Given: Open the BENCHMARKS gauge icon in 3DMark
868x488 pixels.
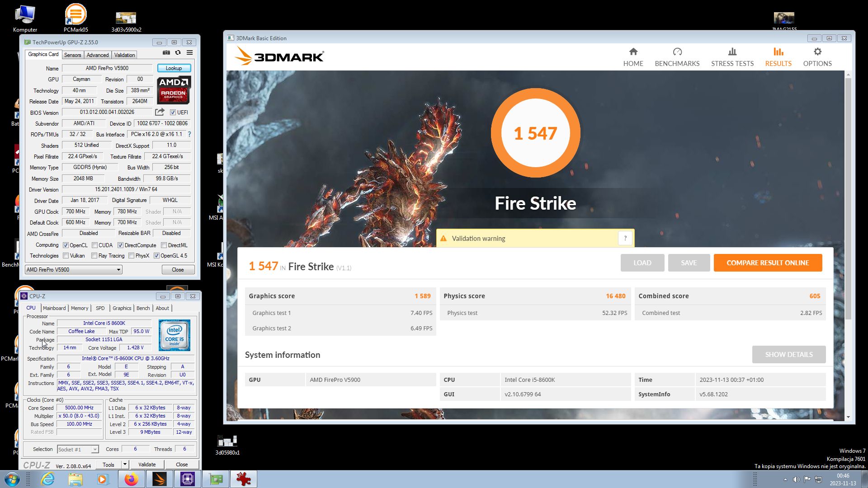Looking at the screenshot, I should (677, 52).
